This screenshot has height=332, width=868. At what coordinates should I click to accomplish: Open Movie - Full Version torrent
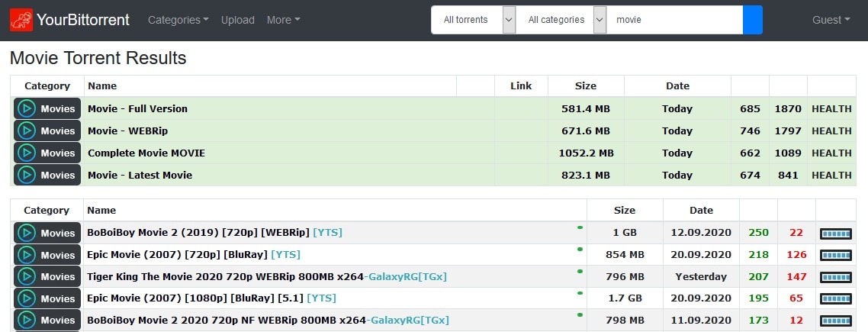(138, 108)
